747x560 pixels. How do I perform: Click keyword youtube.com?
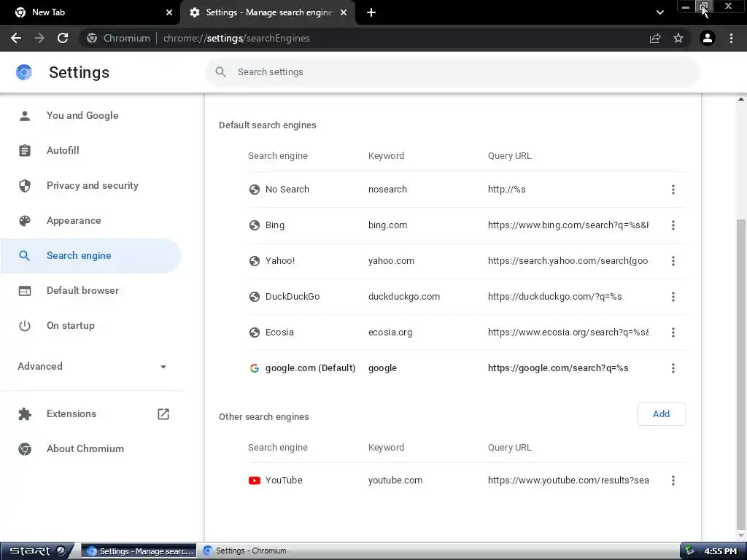pos(395,481)
